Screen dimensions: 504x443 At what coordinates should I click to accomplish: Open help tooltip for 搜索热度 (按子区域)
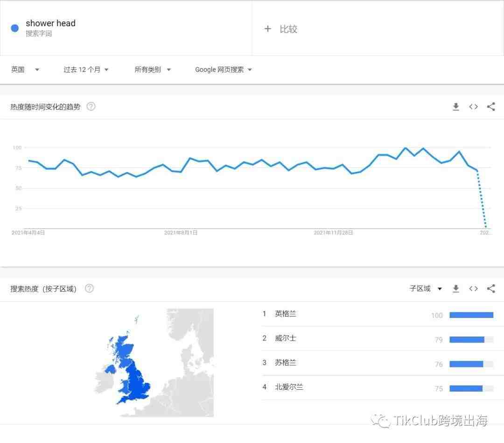coord(89,288)
